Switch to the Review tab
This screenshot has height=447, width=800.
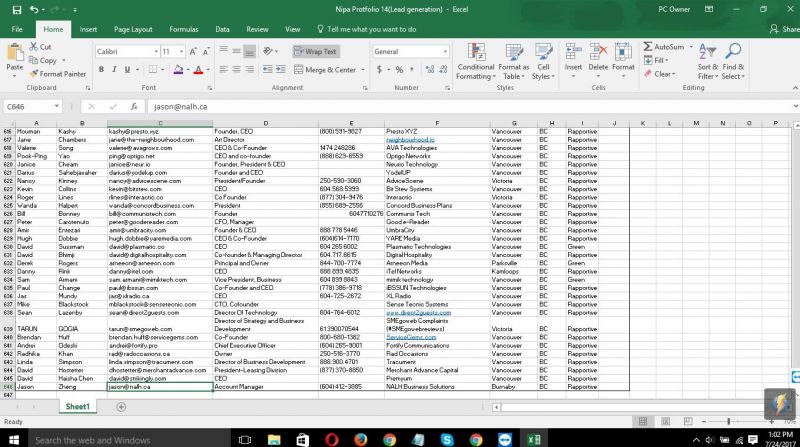pyautogui.click(x=257, y=30)
